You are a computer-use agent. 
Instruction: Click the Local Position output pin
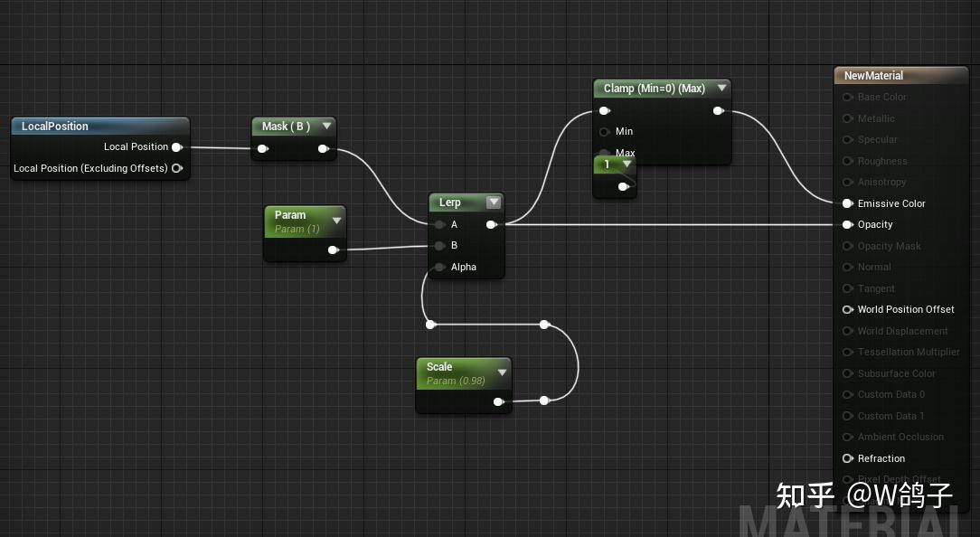point(177,146)
